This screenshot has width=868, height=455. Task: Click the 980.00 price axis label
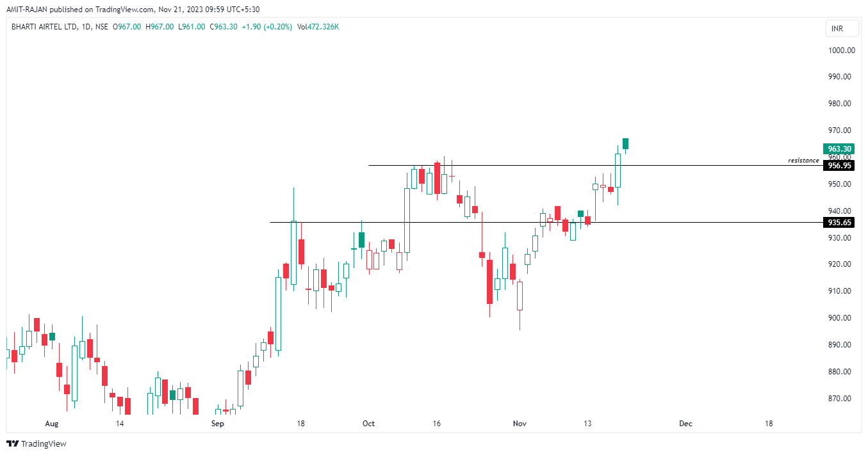coord(840,104)
